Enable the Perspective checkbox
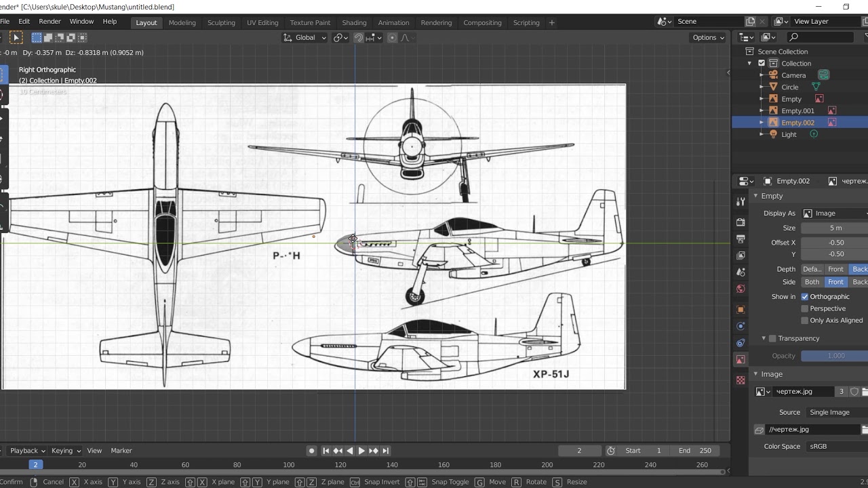This screenshot has width=868, height=488. [x=805, y=308]
